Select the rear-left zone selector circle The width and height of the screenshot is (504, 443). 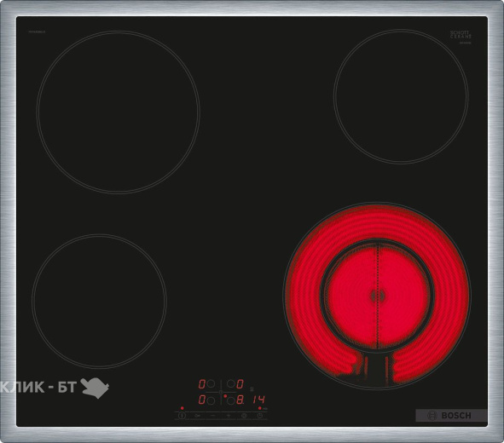(211, 383)
